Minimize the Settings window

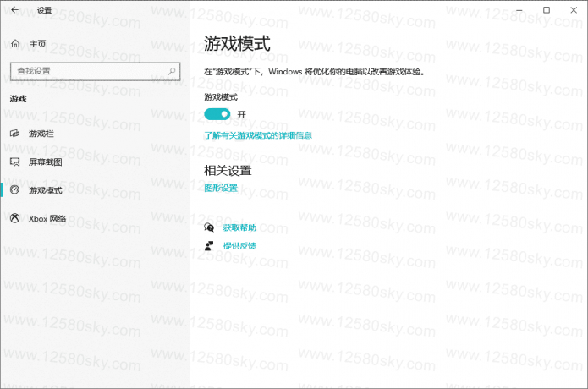click(x=519, y=10)
